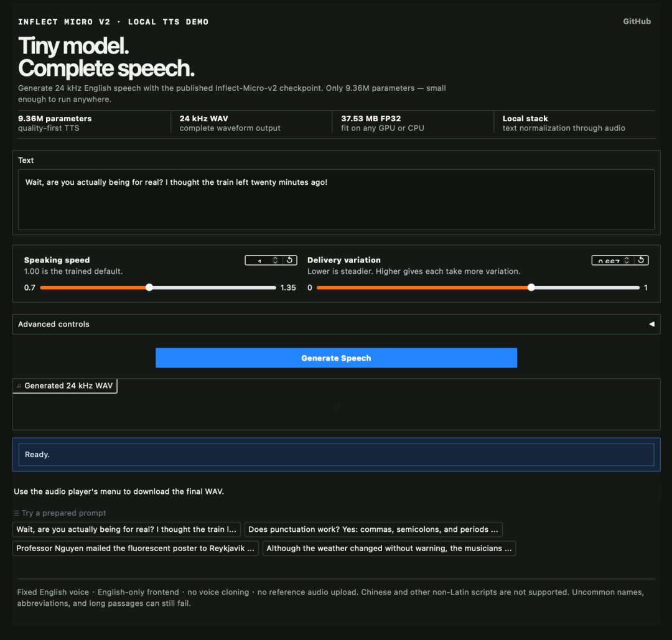Click the Delivery variation slider handle
The width and height of the screenshot is (672, 640).
pyautogui.click(x=531, y=287)
